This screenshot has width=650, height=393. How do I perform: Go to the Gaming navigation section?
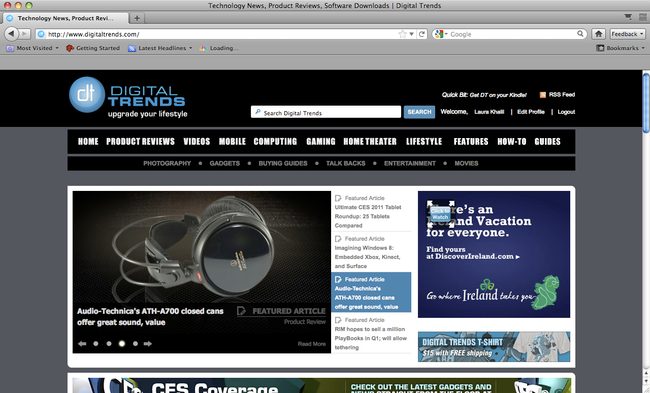[x=321, y=141]
